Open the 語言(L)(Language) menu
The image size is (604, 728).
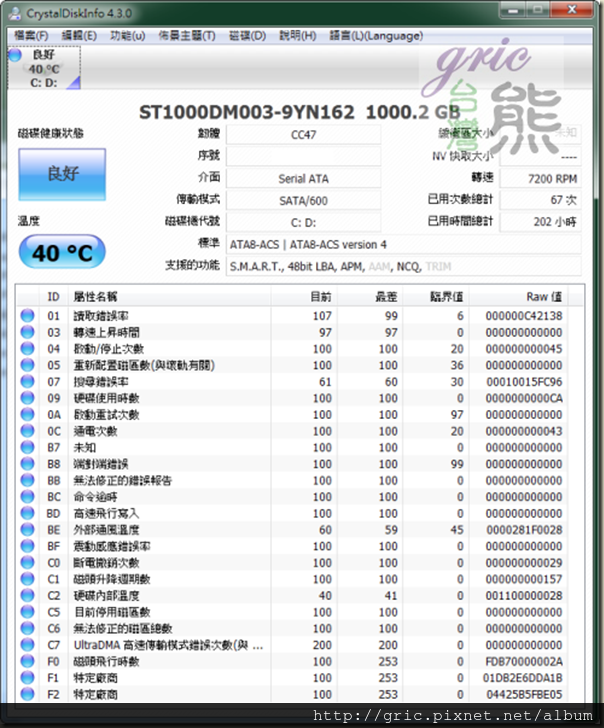pos(376,36)
